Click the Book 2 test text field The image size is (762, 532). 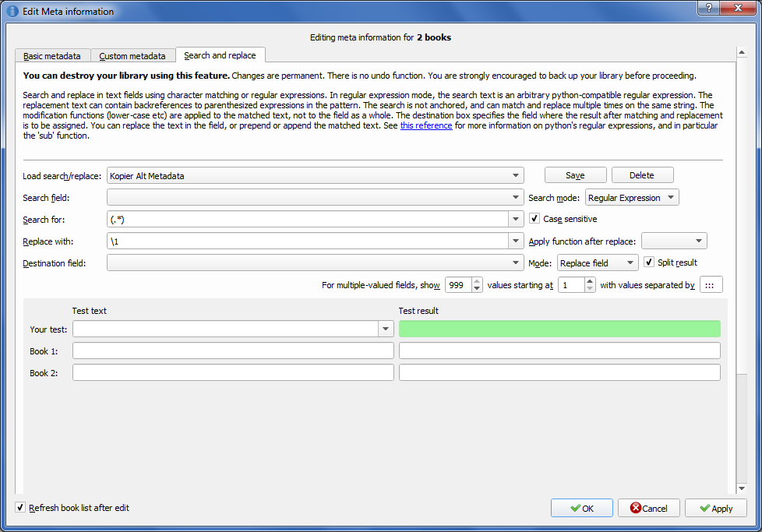(233, 372)
